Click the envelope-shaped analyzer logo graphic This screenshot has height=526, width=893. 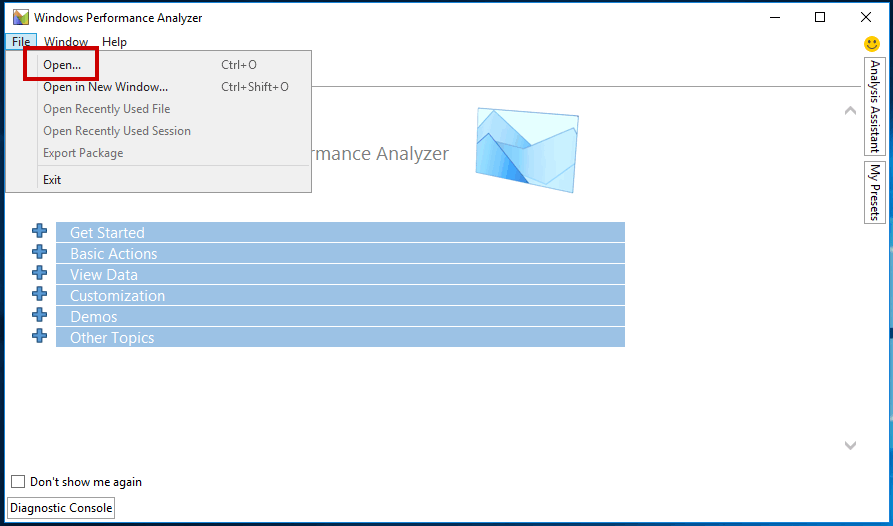[x=527, y=150]
